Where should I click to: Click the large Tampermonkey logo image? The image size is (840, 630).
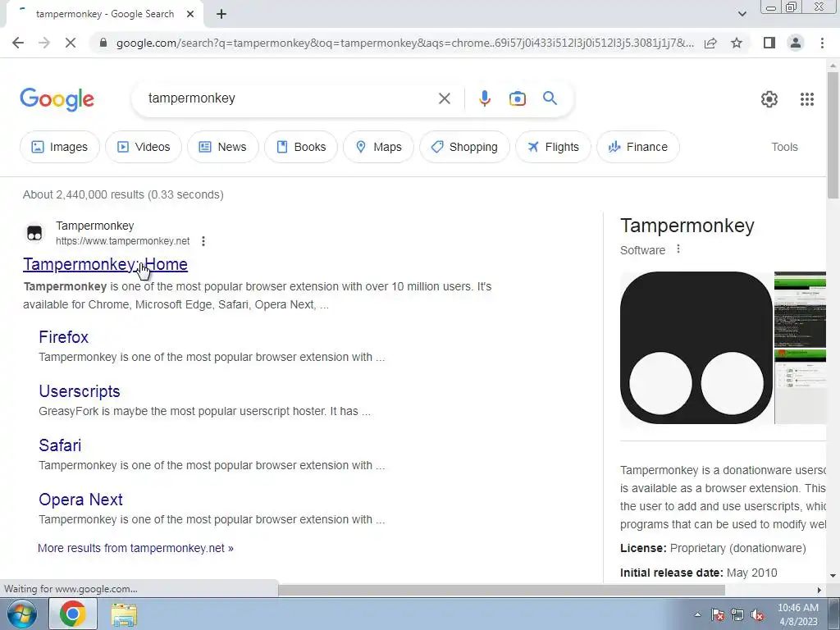click(x=696, y=348)
